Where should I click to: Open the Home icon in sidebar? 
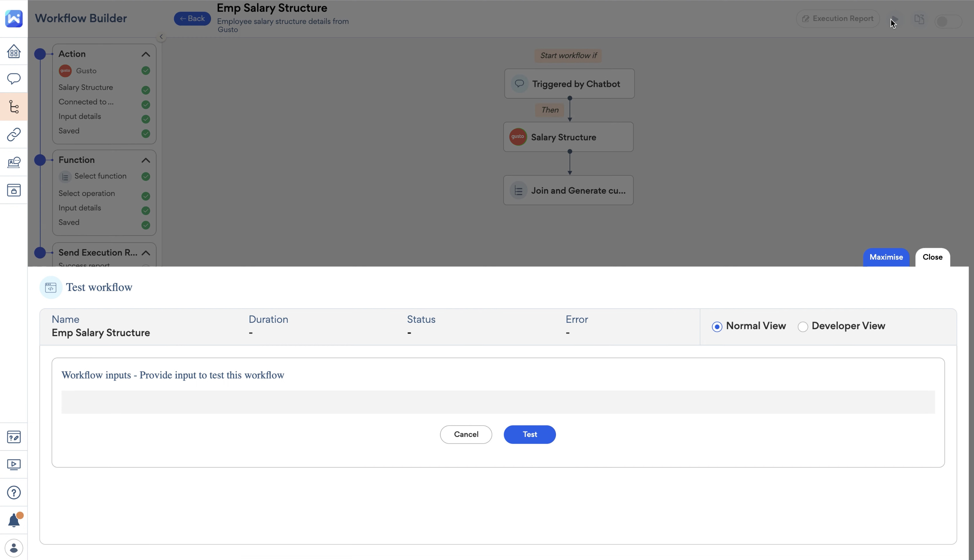pos(14,51)
